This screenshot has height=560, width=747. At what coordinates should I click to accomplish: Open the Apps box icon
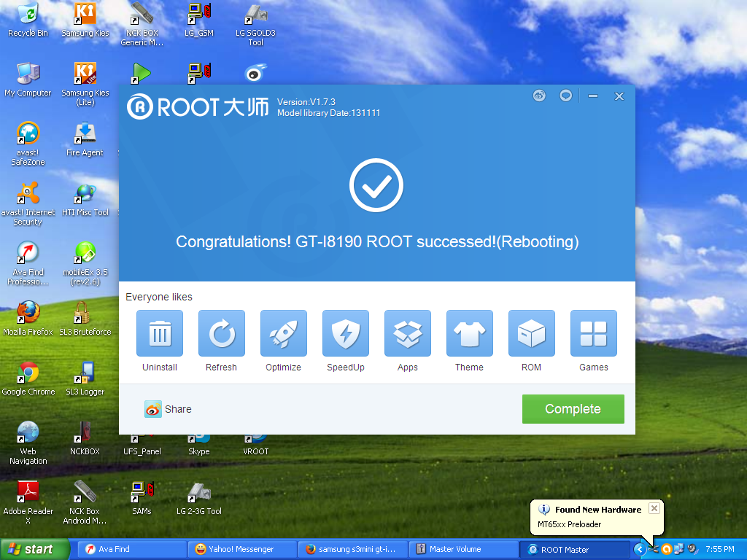click(408, 334)
